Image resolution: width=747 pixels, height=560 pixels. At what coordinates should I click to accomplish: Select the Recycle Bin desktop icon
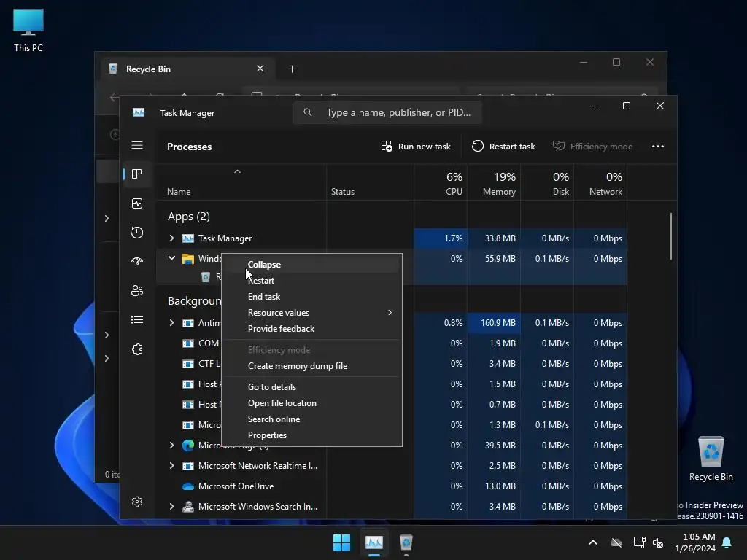[x=711, y=459]
